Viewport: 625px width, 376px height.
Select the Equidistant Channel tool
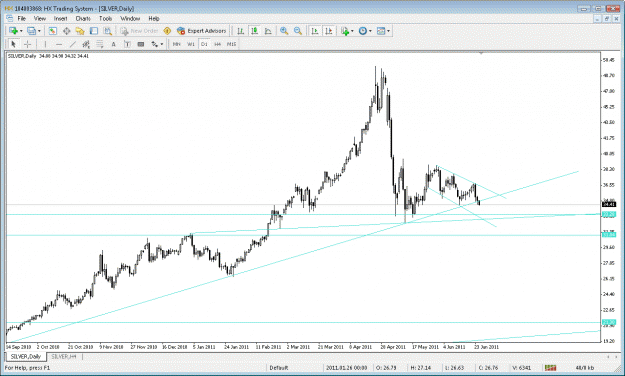(86, 44)
